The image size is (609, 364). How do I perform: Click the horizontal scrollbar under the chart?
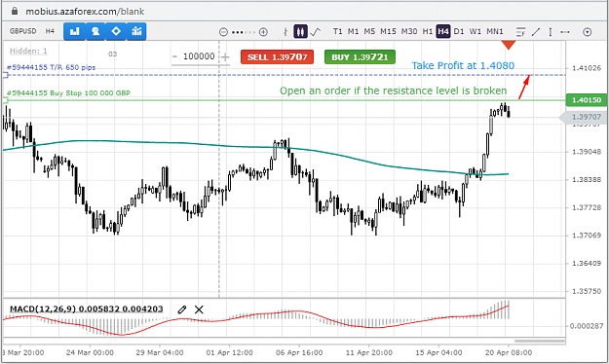point(540,341)
